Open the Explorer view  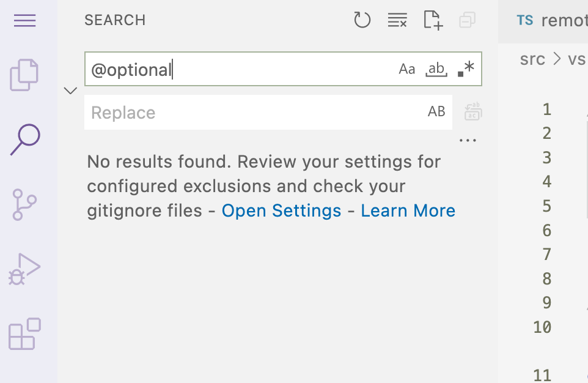click(24, 73)
